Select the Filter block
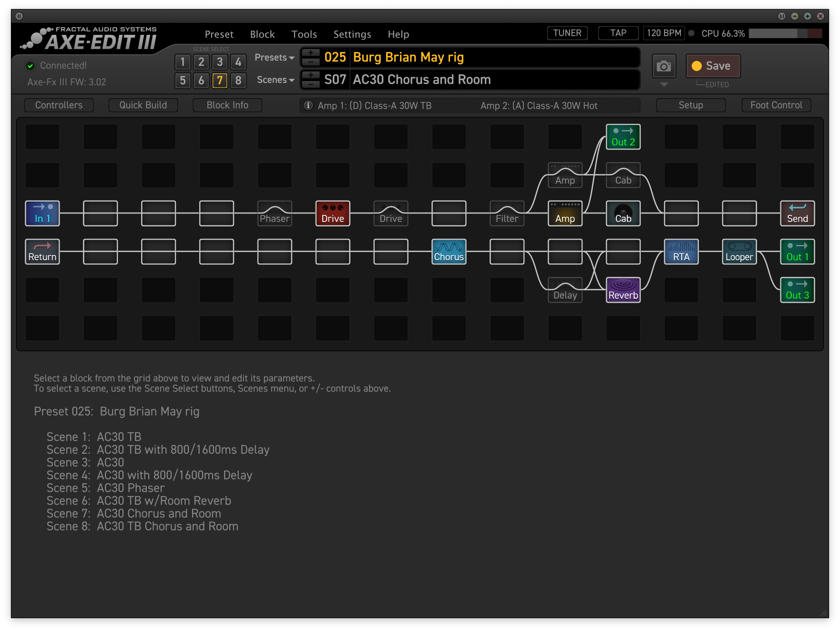The image size is (840, 631). (507, 213)
